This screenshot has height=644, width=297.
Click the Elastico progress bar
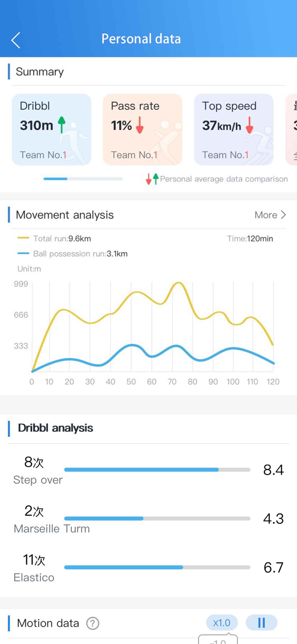pyautogui.click(x=157, y=567)
